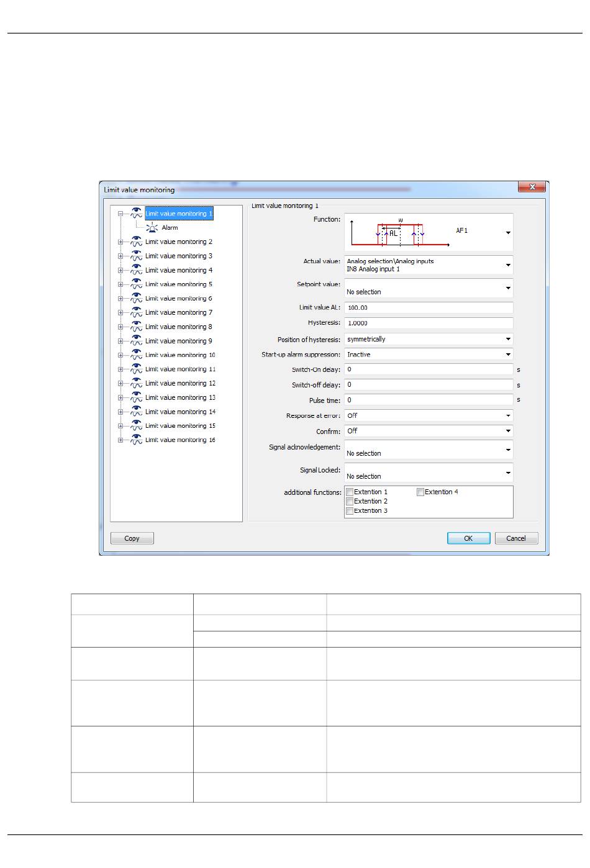The height and width of the screenshot is (868, 590).
Task: Expand Limit value monitoring 5 node
Action: (x=120, y=284)
